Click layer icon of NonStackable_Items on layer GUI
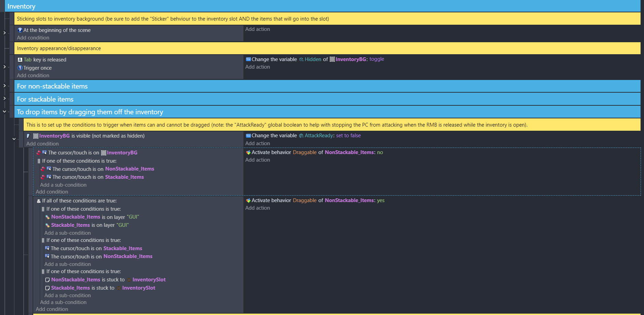Viewport: 644px width, 315px height. (48, 217)
